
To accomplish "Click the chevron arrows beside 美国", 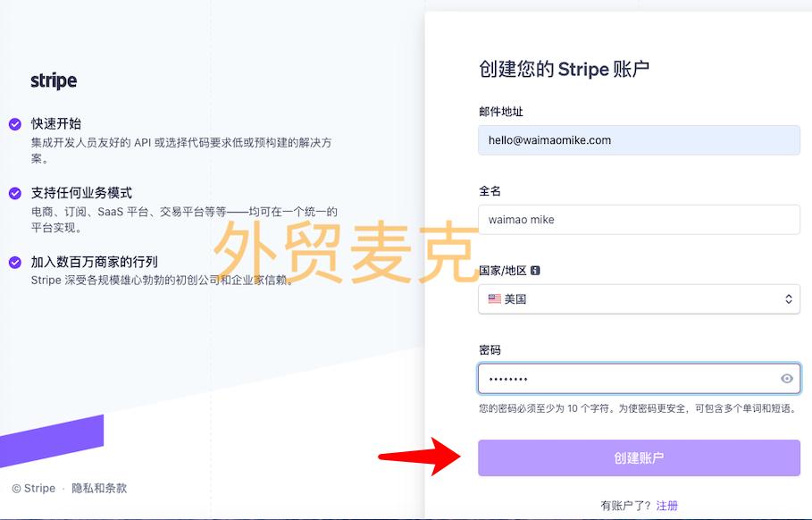I will pyautogui.click(x=787, y=299).
